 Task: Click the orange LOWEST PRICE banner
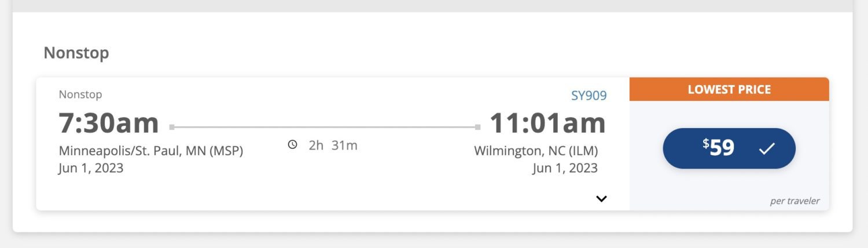click(729, 90)
